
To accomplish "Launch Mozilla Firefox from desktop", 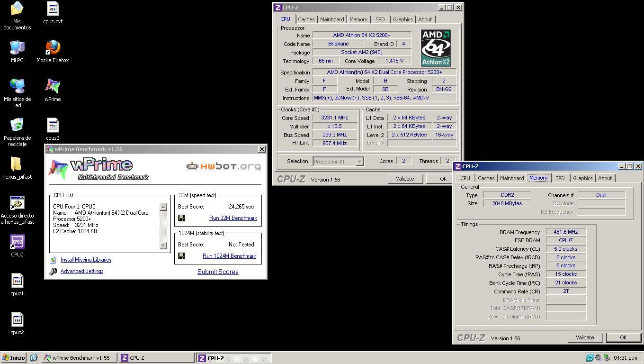I will pyautogui.click(x=53, y=51).
